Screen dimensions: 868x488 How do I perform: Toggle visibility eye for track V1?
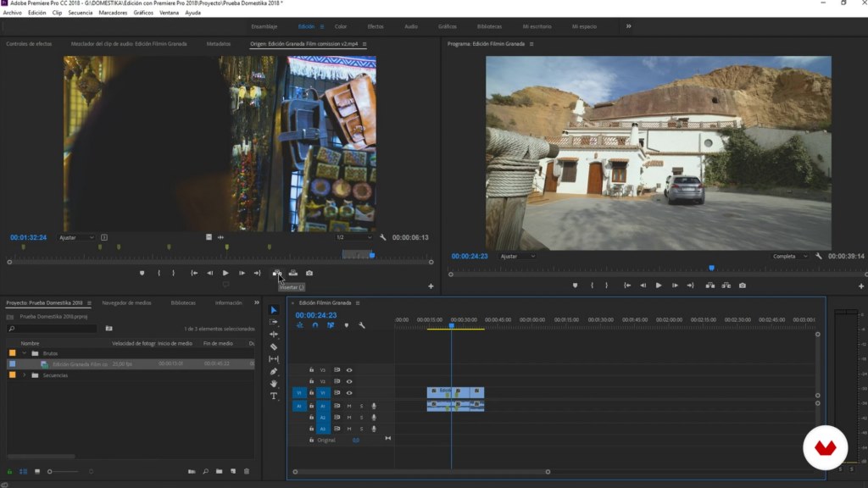(x=349, y=393)
